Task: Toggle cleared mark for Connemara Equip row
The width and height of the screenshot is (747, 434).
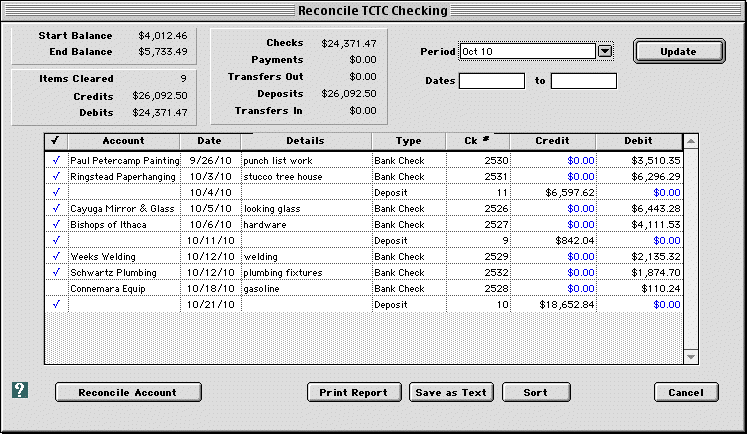Action: (x=55, y=288)
